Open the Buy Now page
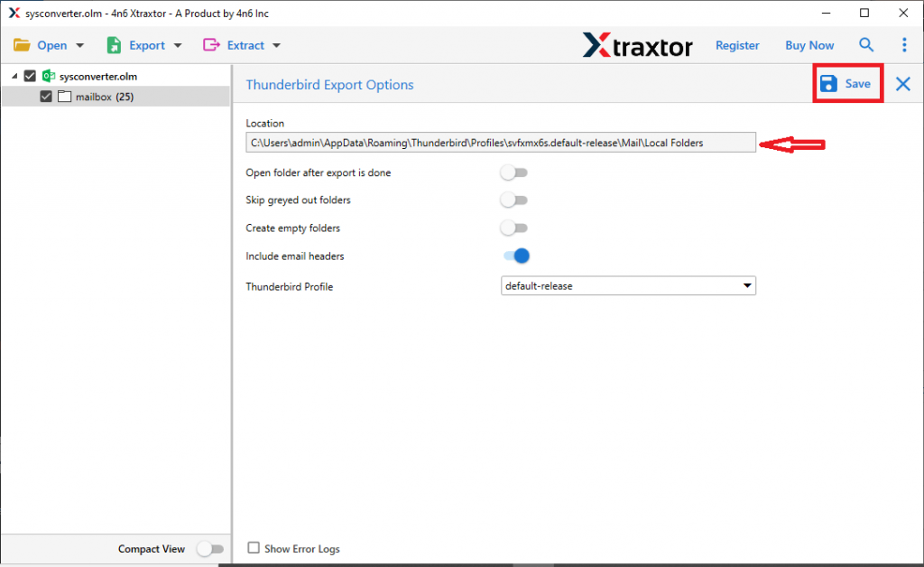 click(x=808, y=44)
